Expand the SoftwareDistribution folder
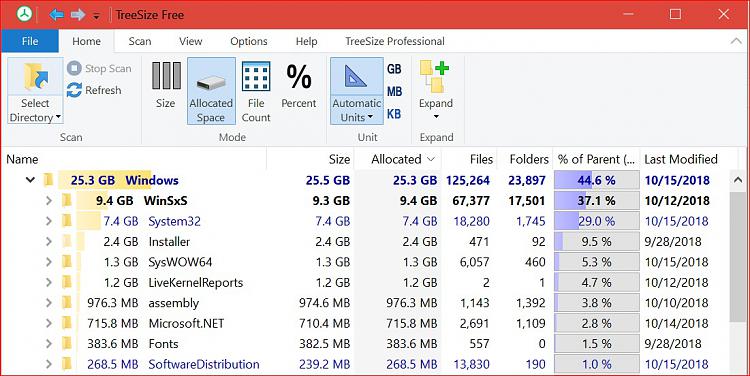 point(48,364)
